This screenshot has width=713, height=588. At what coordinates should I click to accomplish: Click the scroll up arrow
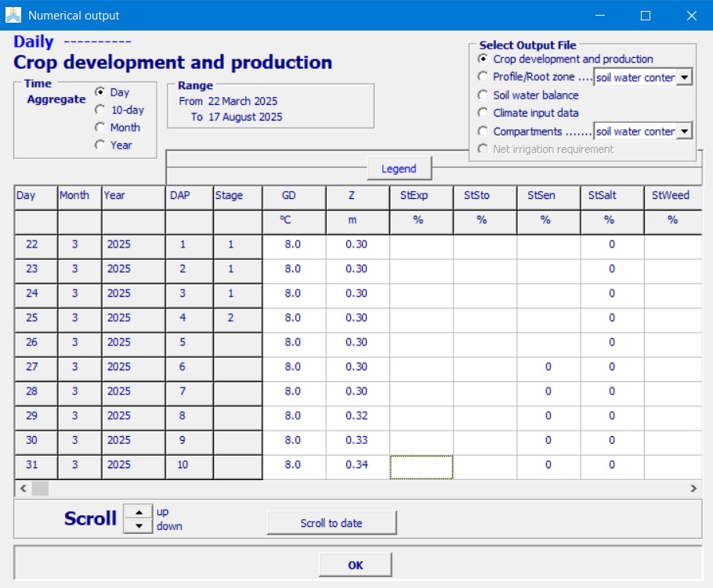click(x=139, y=512)
